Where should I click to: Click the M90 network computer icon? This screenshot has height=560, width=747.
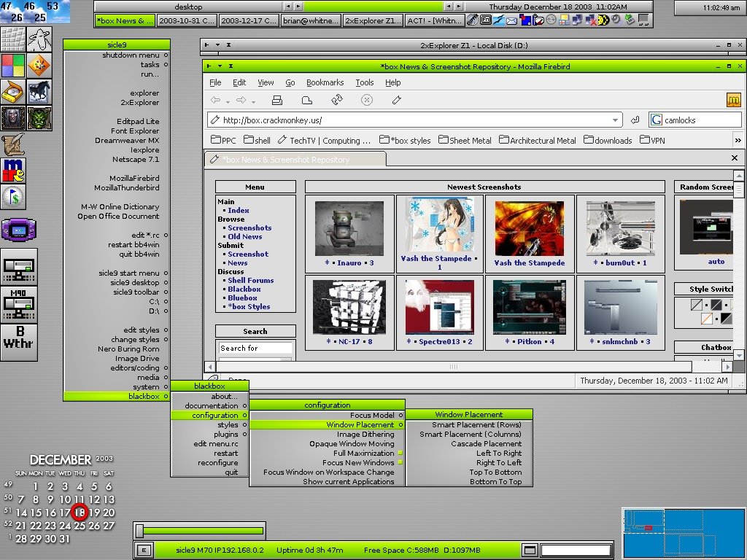[19, 305]
